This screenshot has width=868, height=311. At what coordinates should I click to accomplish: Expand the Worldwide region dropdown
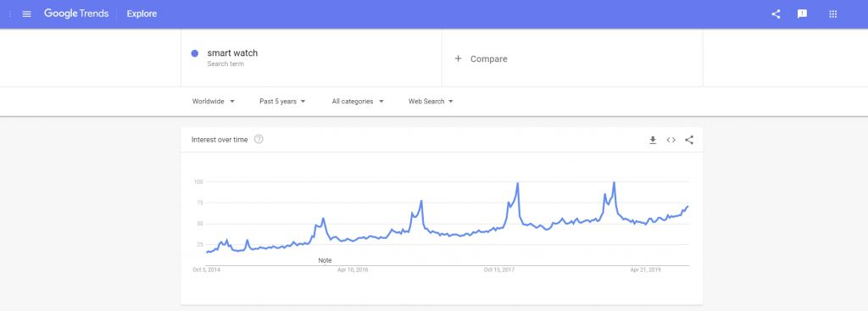point(213,102)
